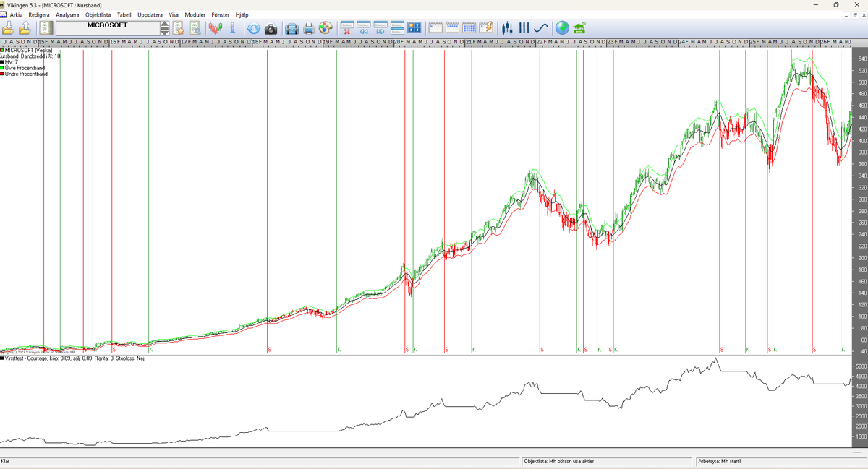Switch to bar chart style icon
868x469 pixels.
(x=524, y=28)
